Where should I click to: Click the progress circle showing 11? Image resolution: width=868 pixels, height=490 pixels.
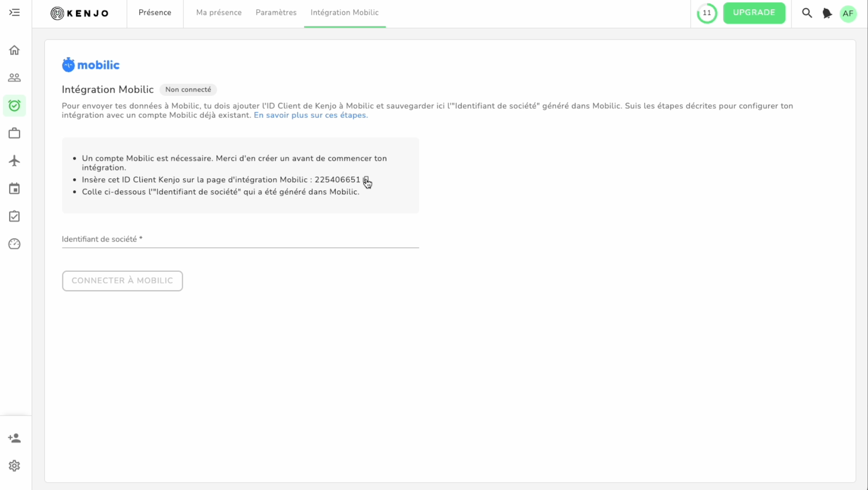[x=707, y=13]
